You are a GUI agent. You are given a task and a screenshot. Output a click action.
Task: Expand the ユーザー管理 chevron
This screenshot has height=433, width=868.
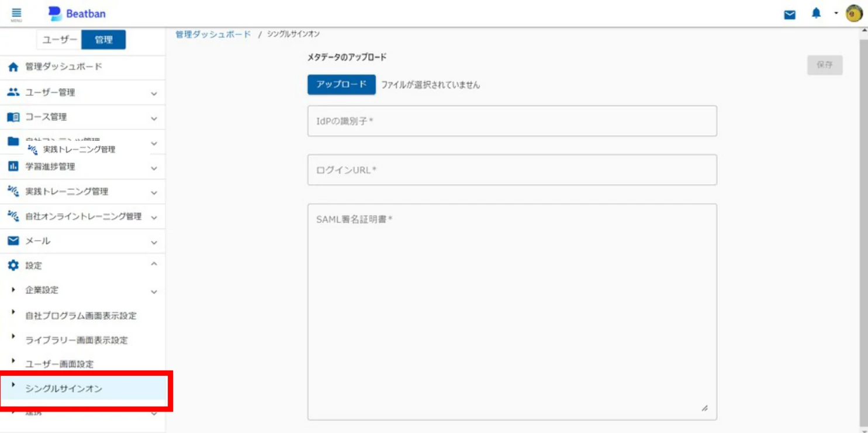point(154,93)
